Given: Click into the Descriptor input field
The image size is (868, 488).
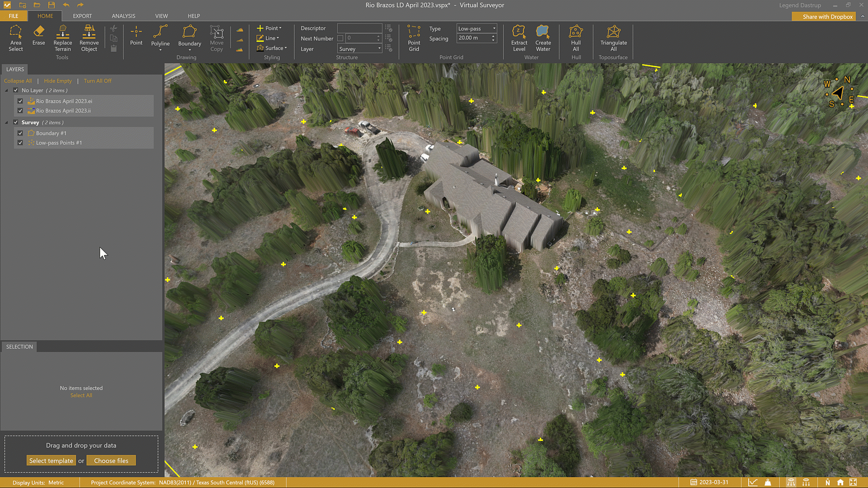Looking at the screenshot, I should click(359, 28).
